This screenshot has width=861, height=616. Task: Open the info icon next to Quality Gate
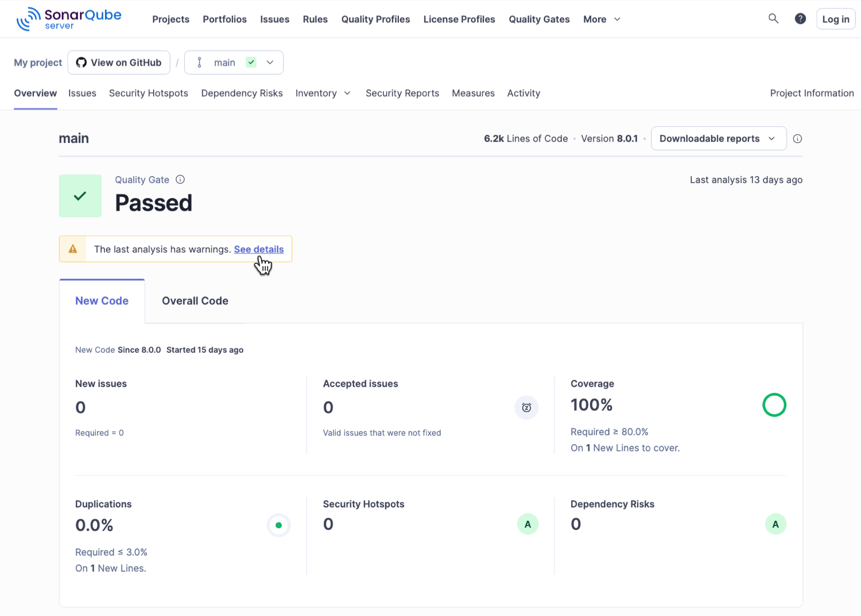[x=180, y=180]
